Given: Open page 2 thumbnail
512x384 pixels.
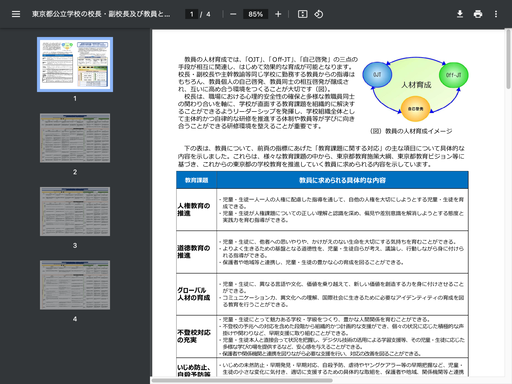Looking at the screenshot, I should click(75, 138).
